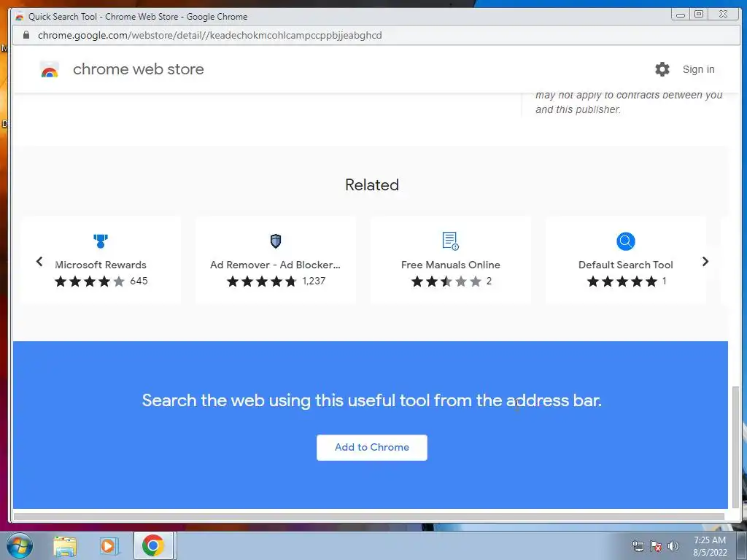
Task: Click the Microsoft Rewards medal icon
Action: [101, 241]
